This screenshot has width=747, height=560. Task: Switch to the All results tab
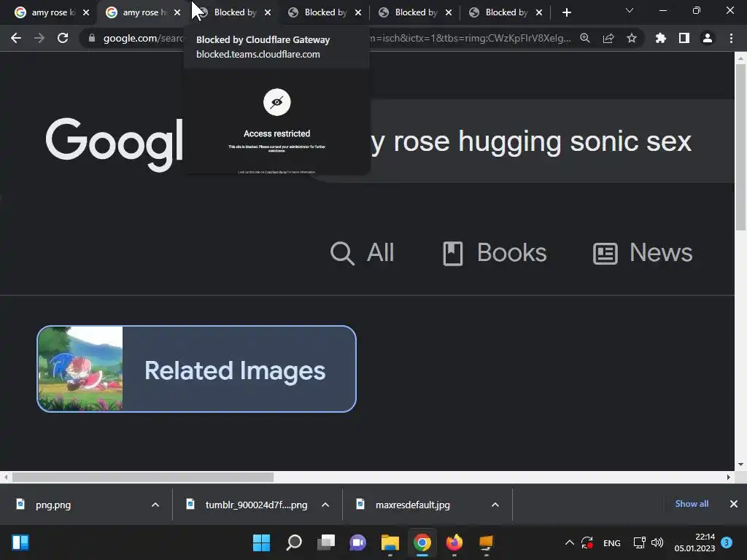(362, 252)
